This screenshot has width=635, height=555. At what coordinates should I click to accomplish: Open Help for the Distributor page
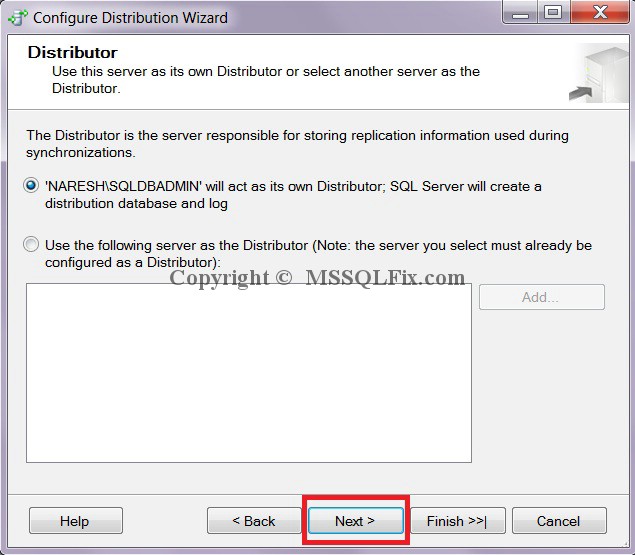pyautogui.click(x=76, y=521)
